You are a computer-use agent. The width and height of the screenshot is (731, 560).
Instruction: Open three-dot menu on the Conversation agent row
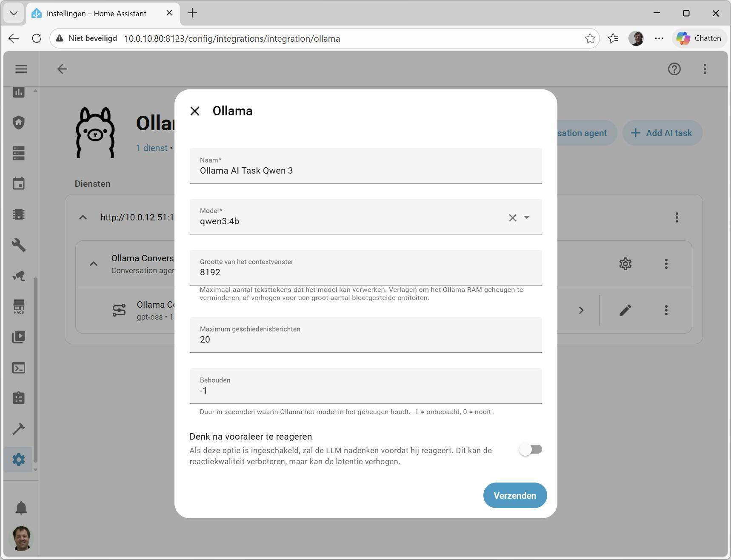(x=666, y=264)
